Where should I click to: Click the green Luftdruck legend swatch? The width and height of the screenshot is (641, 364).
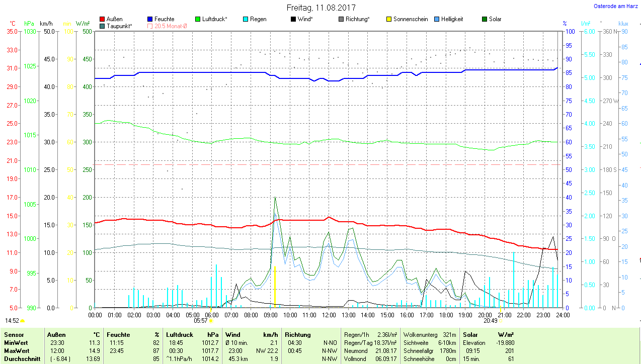pos(198,19)
